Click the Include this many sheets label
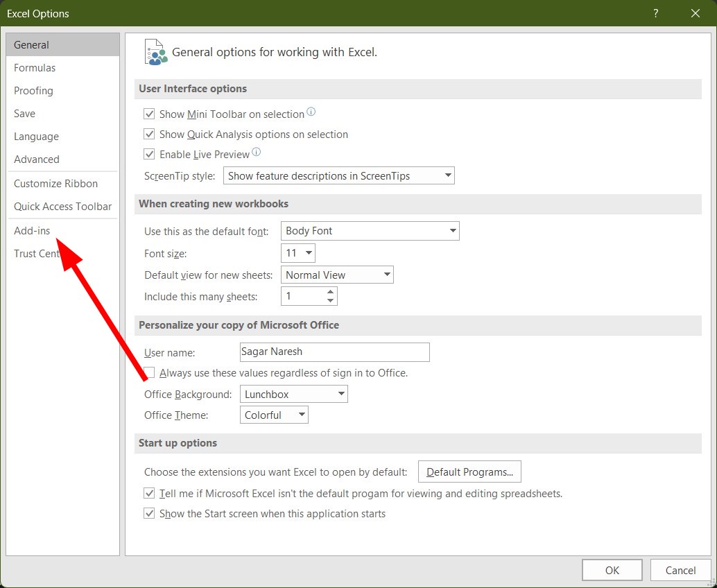Screen dimensions: 717x588 click(200, 297)
